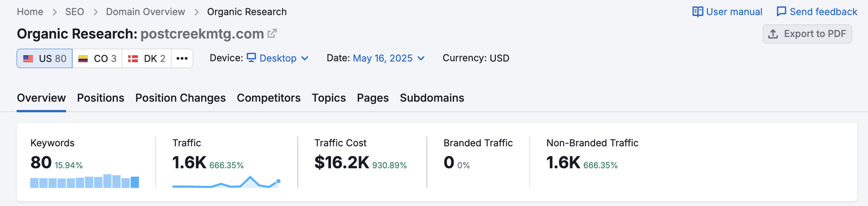Switch to the Positions tab
Screen dimensions: 868x206
click(100, 98)
